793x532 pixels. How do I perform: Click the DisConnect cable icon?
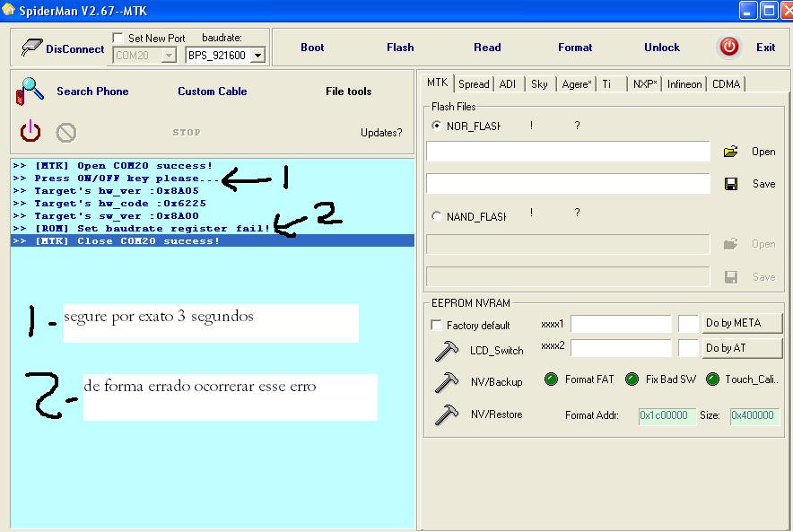31,48
